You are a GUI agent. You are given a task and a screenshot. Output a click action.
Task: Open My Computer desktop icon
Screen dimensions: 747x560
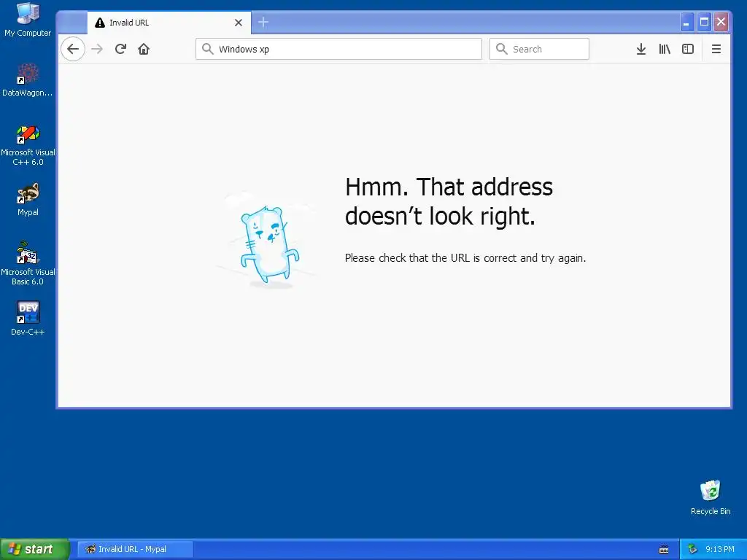tap(28, 20)
